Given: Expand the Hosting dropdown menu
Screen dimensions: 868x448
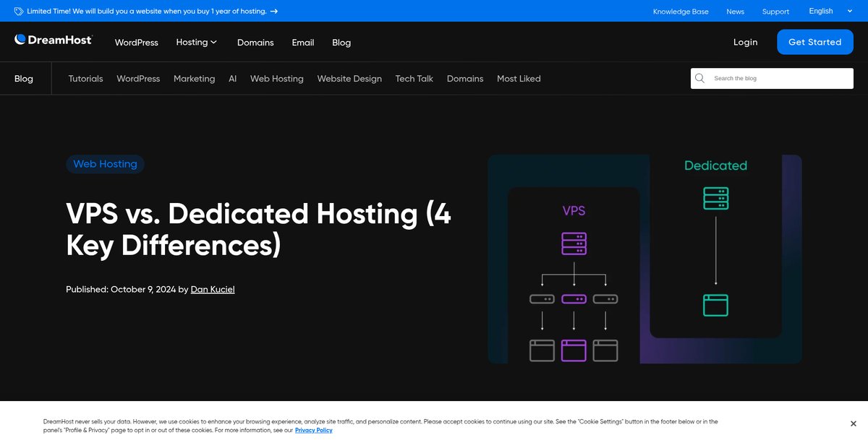Looking at the screenshot, I should [x=197, y=42].
